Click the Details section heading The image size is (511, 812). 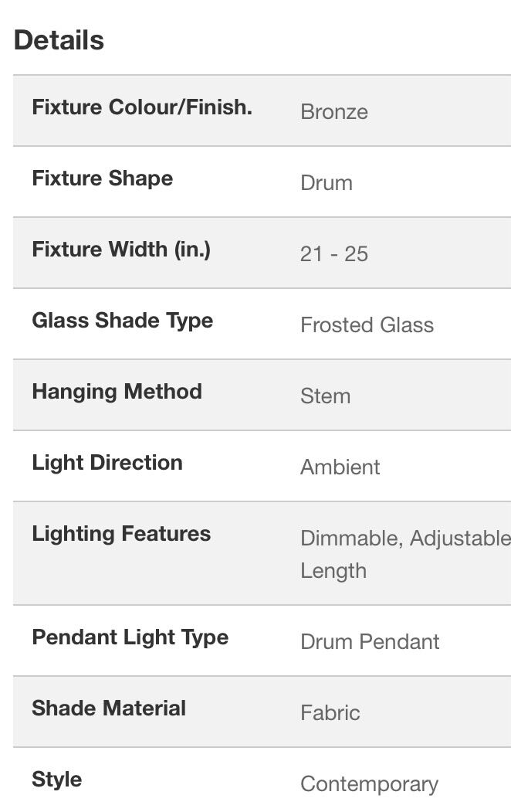[59, 40]
